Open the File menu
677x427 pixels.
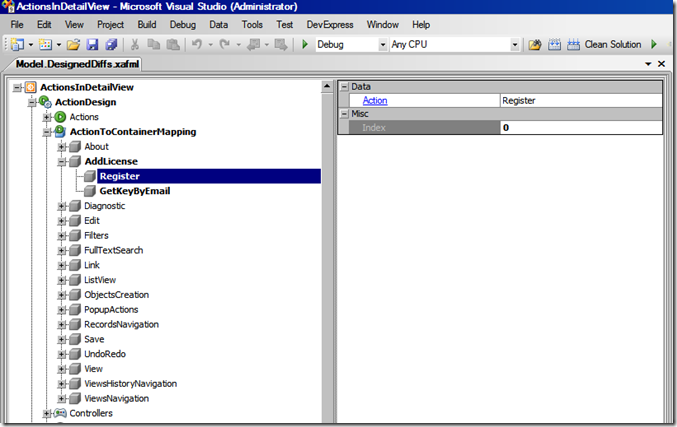(17, 25)
